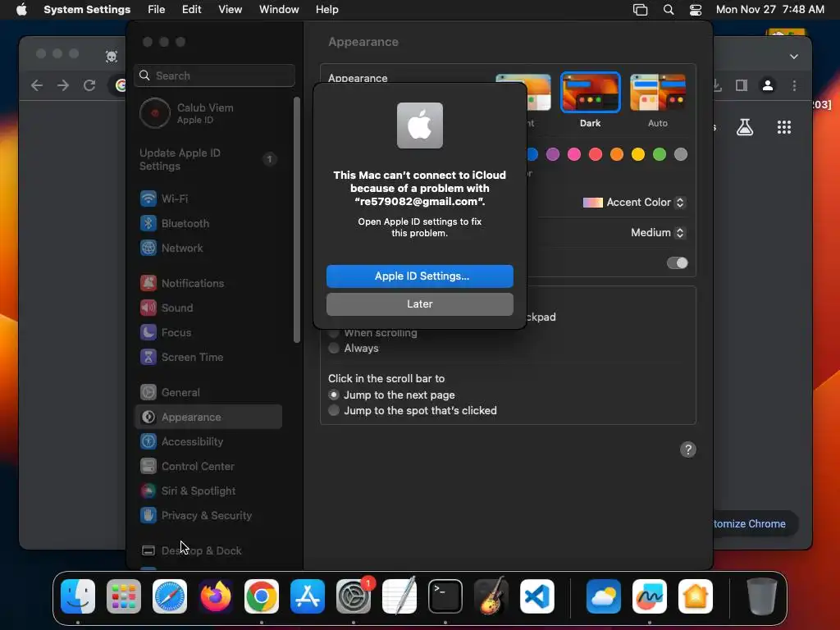Expand Chrome's tab search chevron
Screen dimensions: 840x630
pos(794,57)
